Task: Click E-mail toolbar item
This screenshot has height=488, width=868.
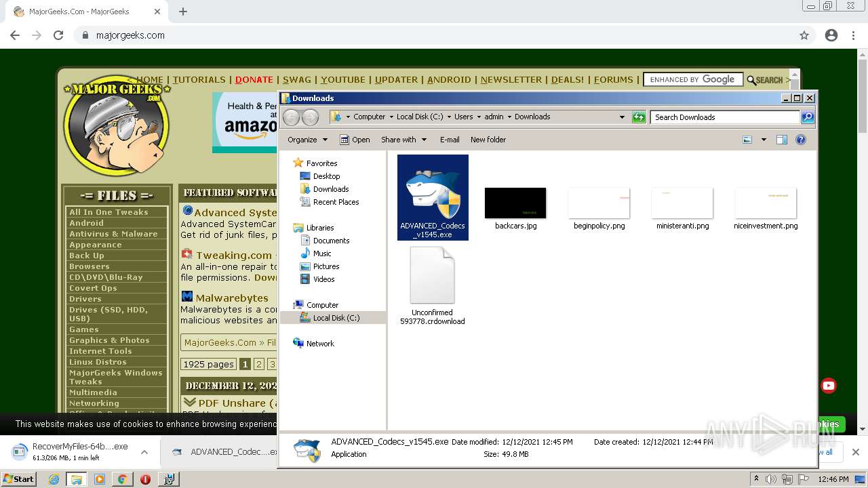Action: click(x=450, y=140)
